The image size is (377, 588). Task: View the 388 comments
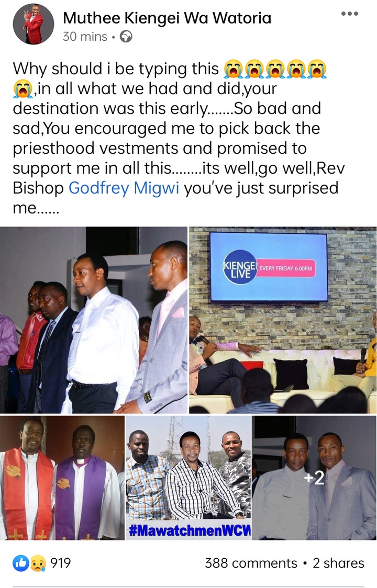[251, 563]
